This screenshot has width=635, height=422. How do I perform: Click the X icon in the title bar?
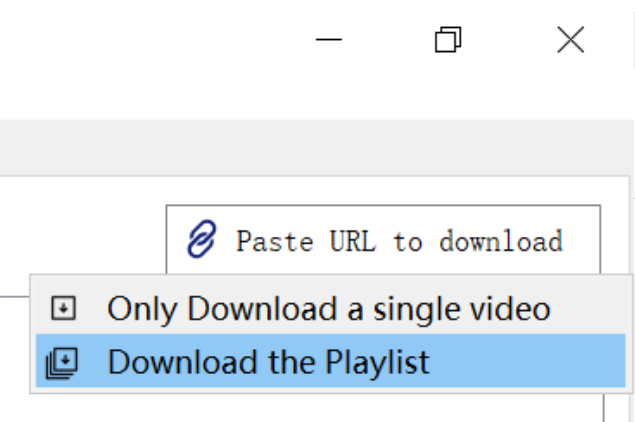click(x=571, y=40)
